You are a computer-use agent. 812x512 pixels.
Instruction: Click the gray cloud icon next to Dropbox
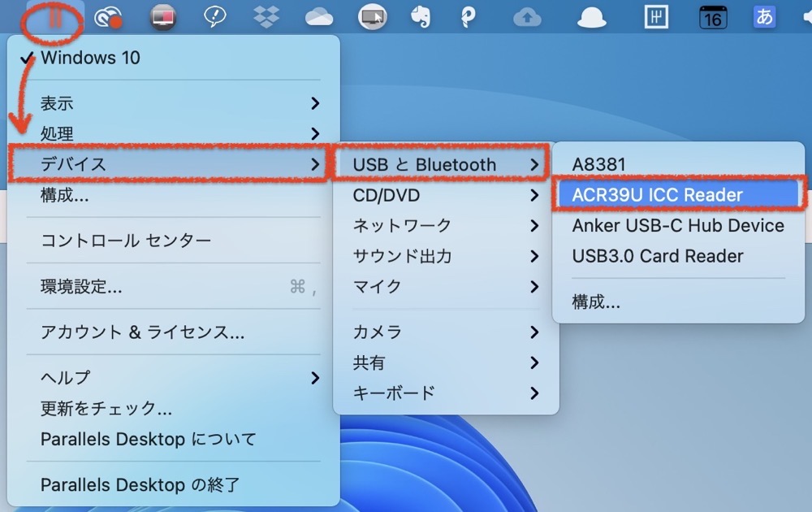pyautogui.click(x=319, y=18)
